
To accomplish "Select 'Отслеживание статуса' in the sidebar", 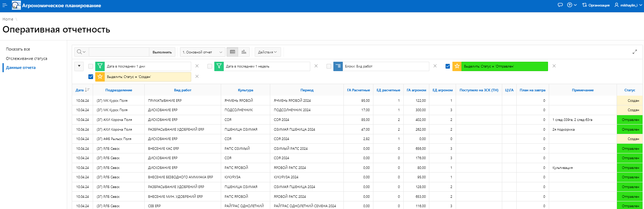I will [x=27, y=58].
